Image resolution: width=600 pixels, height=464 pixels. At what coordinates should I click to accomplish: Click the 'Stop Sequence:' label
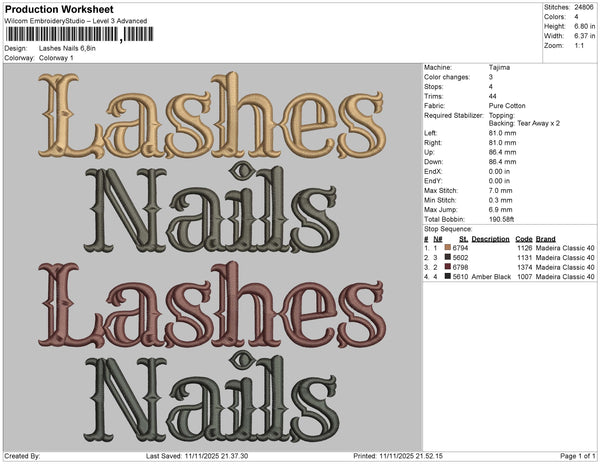448,229
